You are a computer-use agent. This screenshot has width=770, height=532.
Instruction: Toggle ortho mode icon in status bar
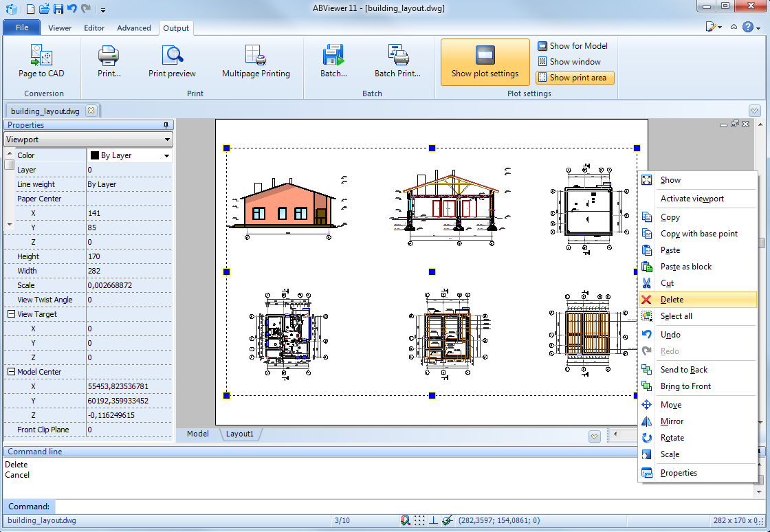tap(434, 520)
